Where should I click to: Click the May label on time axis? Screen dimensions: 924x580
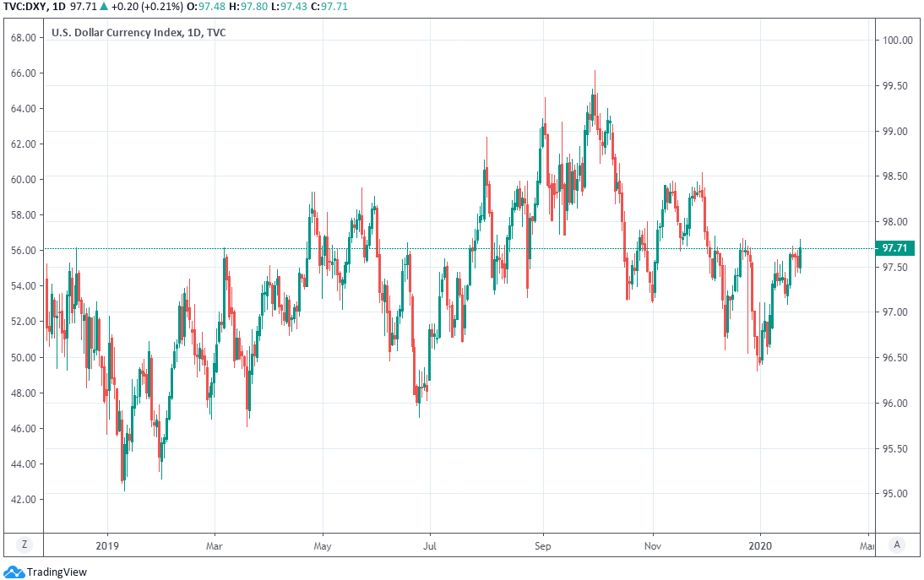pos(323,545)
